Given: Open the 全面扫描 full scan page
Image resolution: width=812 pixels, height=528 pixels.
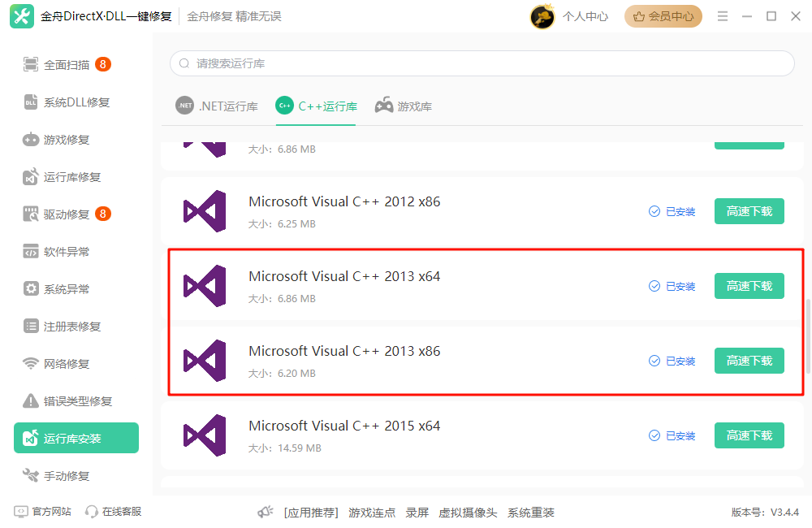Looking at the screenshot, I should (66, 65).
